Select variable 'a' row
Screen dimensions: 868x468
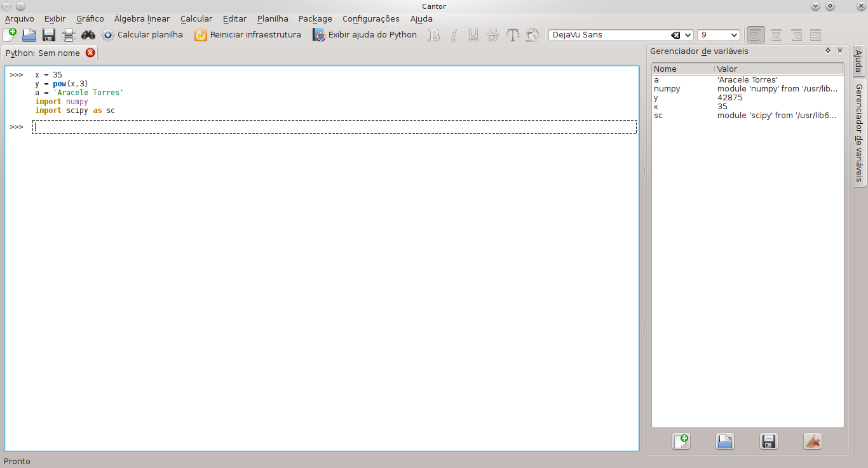[748, 80]
